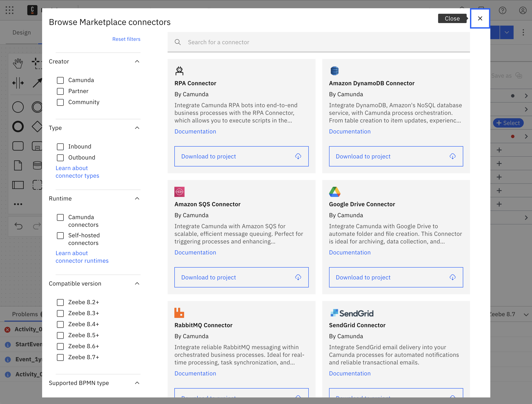This screenshot has height=404, width=532.
Task: Open the user profile icon
Action: [x=523, y=11]
